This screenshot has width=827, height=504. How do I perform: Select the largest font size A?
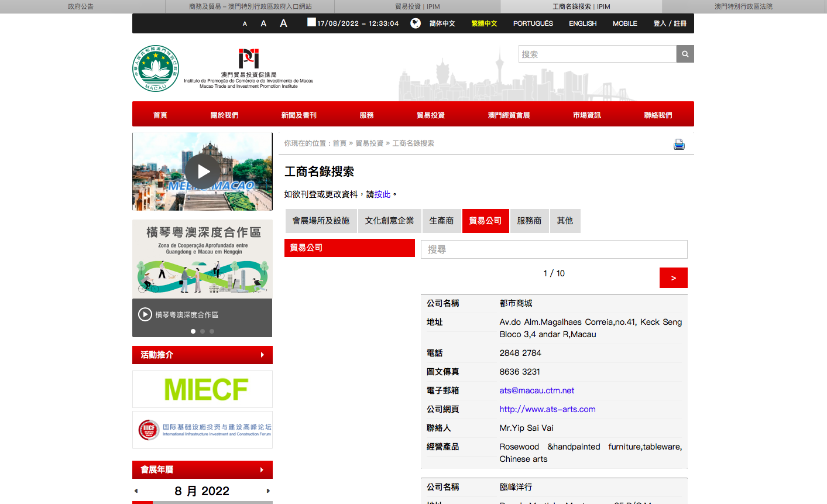(283, 23)
